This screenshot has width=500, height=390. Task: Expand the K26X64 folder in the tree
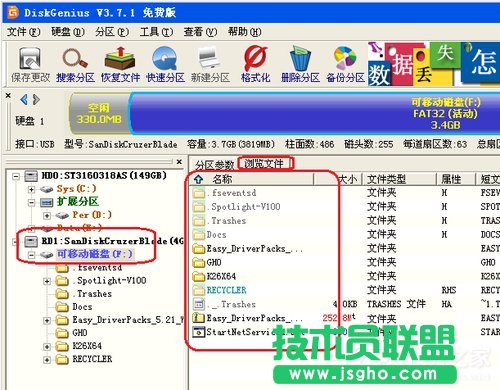pos(47,346)
